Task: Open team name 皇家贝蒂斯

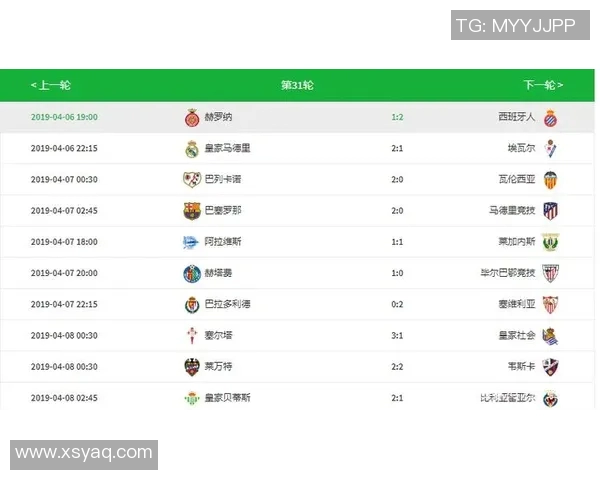Action: point(227,398)
